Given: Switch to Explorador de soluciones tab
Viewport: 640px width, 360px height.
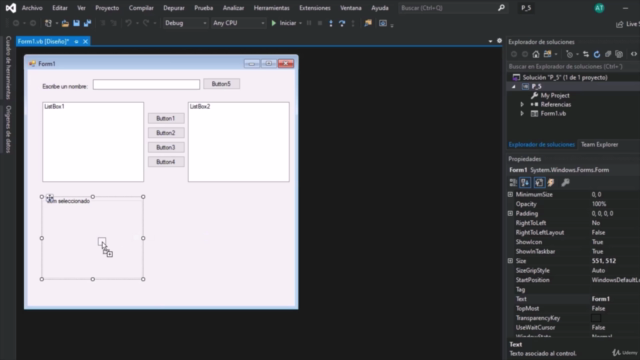Looking at the screenshot, I should (x=542, y=144).
